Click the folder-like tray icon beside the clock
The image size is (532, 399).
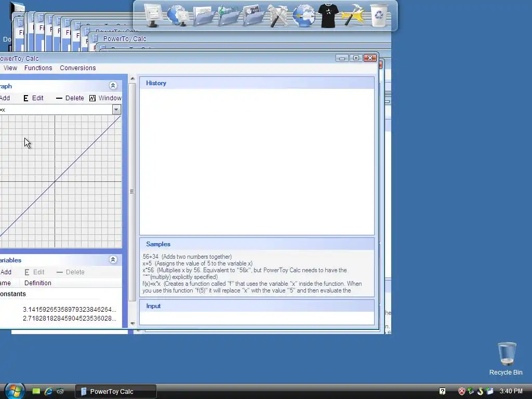point(489,391)
